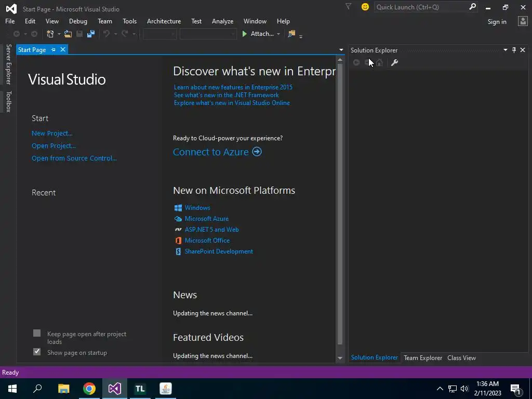
Task: Open the Analyze menu
Action: (x=222, y=21)
